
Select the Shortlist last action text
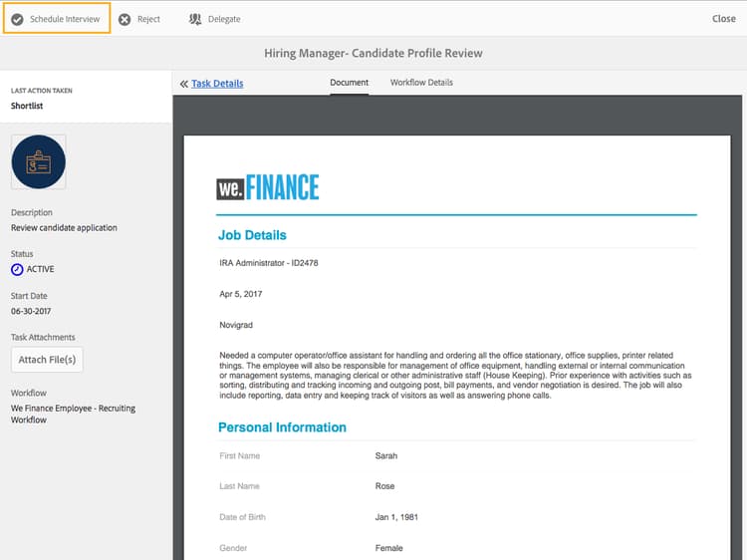(27, 106)
